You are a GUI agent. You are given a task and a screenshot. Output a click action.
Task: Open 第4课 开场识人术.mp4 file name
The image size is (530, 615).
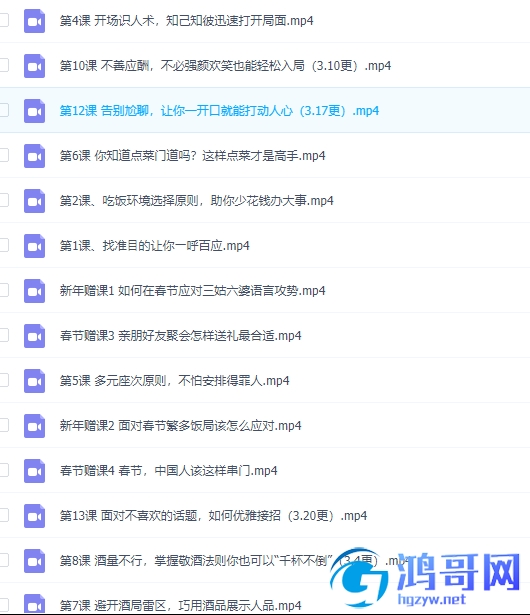tap(186, 20)
